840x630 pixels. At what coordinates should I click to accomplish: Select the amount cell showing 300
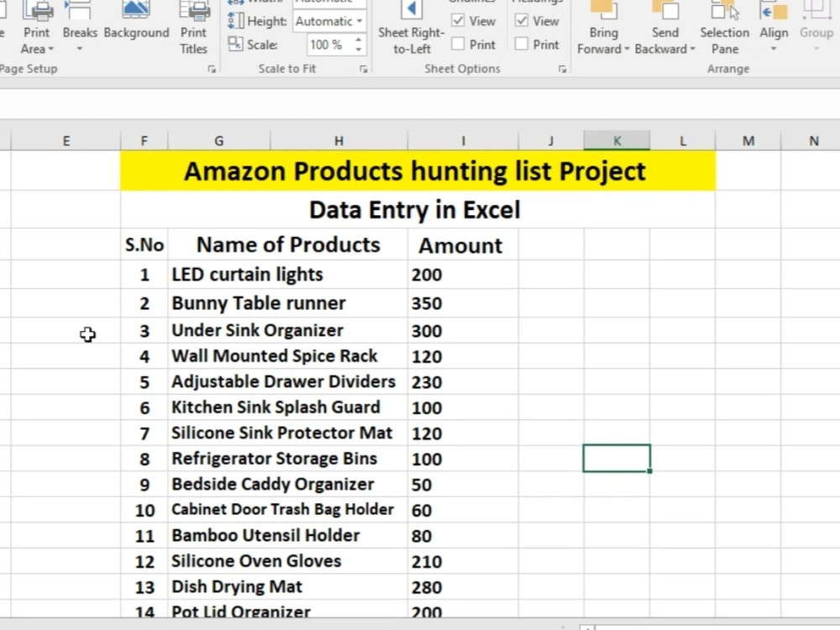tap(464, 330)
